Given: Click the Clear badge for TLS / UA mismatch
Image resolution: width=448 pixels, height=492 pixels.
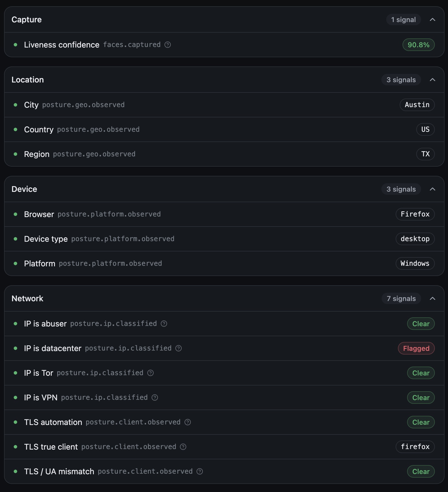Looking at the screenshot, I should (x=421, y=471).
